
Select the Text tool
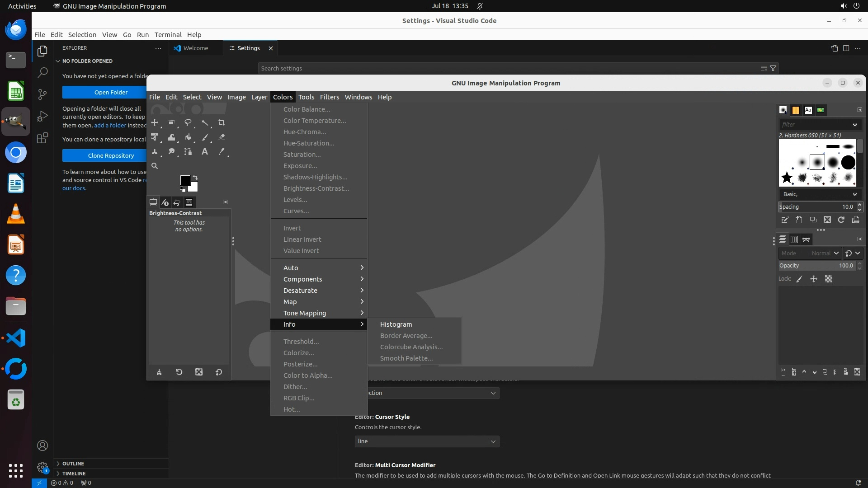205,152
